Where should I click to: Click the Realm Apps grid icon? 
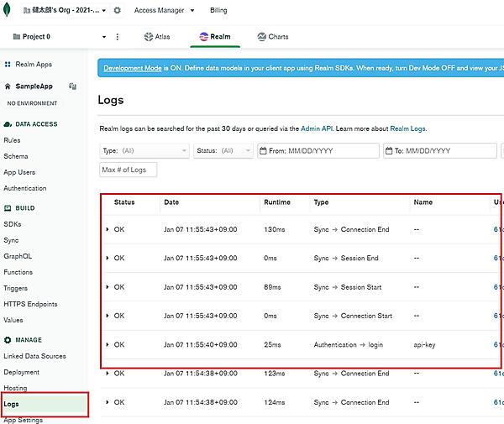pos(8,64)
